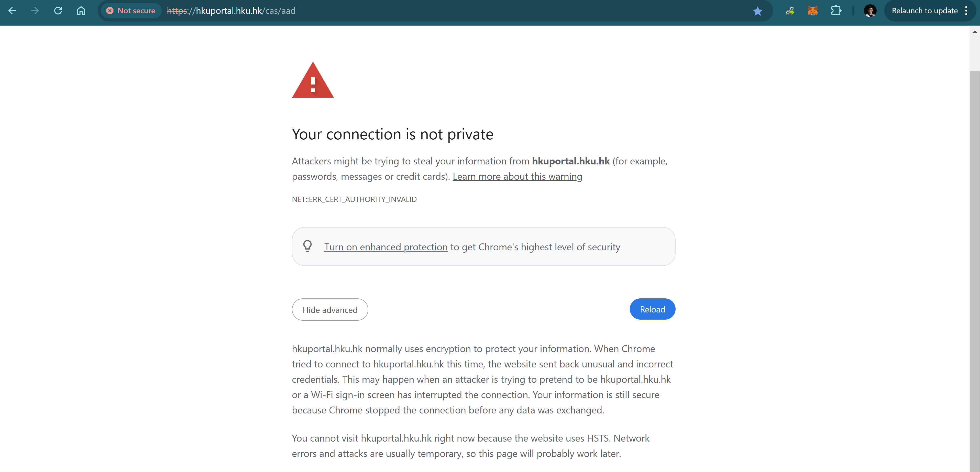Image resolution: width=980 pixels, height=472 pixels.
Task: Go back to the previous page
Action: pos(12,11)
